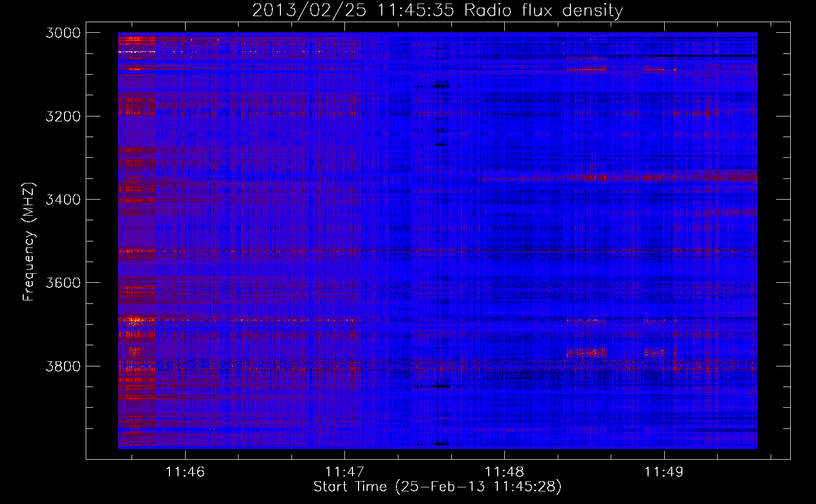This screenshot has height=504, width=816.
Task: Click the plot title '2013/02/25 11:45:35 Radio flux density'
Action: [x=437, y=11]
